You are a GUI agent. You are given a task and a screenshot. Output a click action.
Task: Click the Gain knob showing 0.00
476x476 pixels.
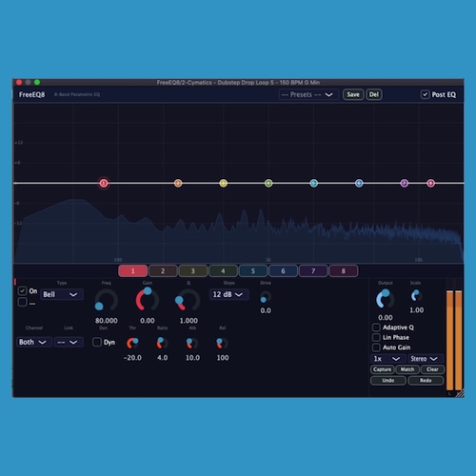(148, 300)
